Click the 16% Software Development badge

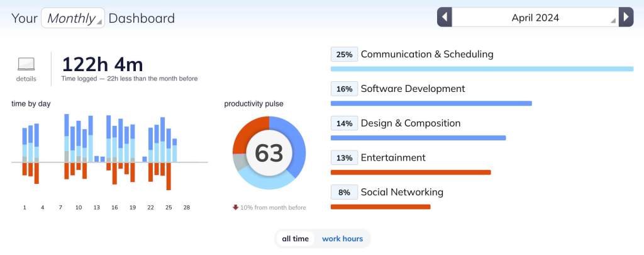344,89
